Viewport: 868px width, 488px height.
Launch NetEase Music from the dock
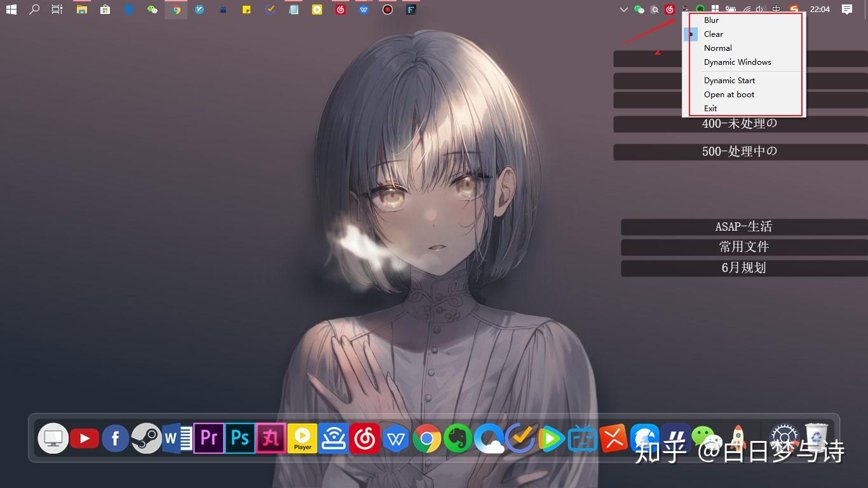click(x=365, y=438)
